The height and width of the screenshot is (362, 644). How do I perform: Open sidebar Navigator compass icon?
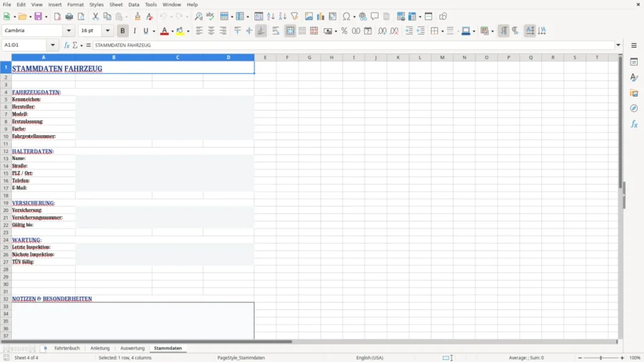[634, 108]
